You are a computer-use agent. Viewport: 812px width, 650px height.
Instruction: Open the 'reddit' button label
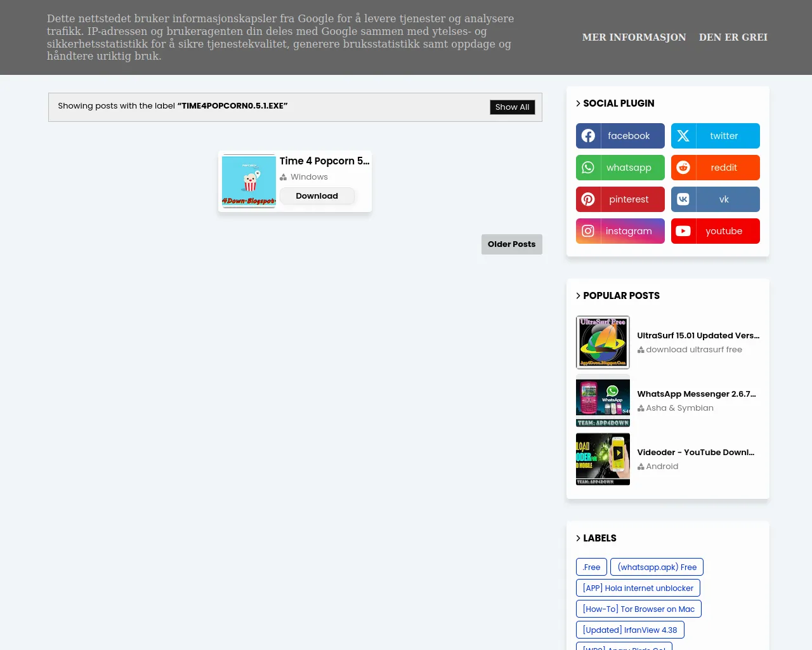(724, 168)
